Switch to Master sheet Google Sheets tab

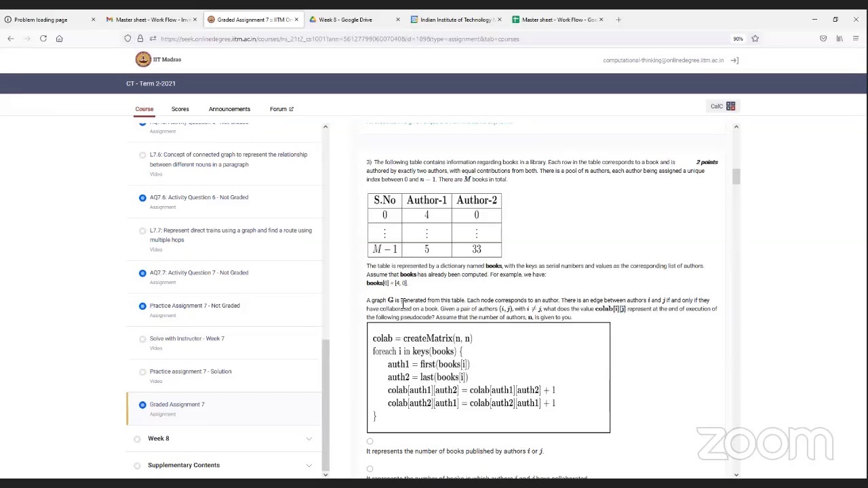pyautogui.click(x=556, y=20)
